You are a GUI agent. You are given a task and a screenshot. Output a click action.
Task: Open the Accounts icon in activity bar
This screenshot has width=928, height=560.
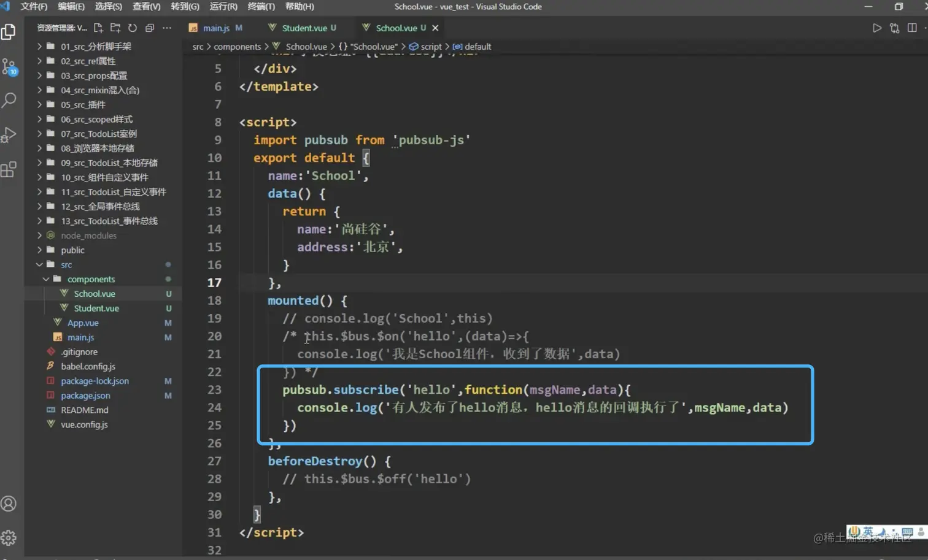coord(9,504)
